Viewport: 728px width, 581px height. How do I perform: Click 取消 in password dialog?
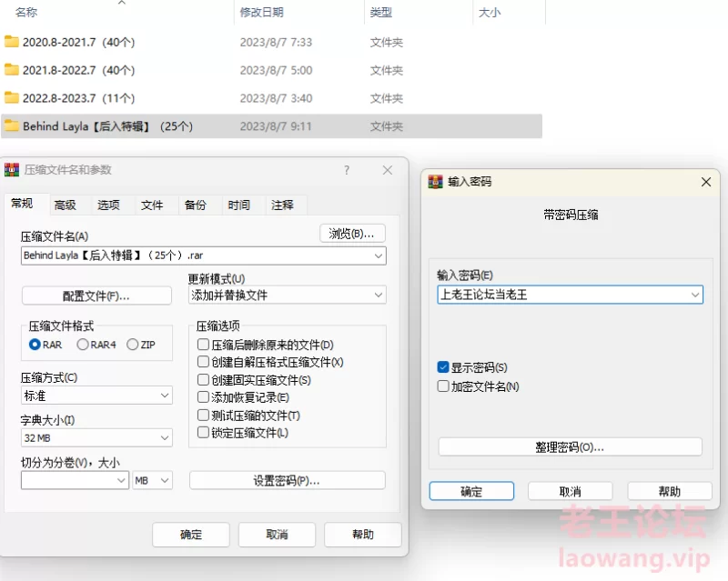coord(571,491)
